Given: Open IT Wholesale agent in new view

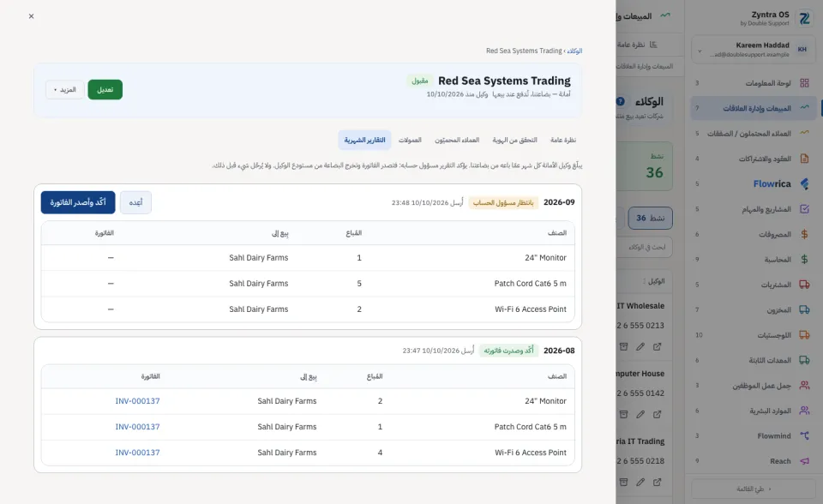Looking at the screenshot, I should (x=658, y=346).
